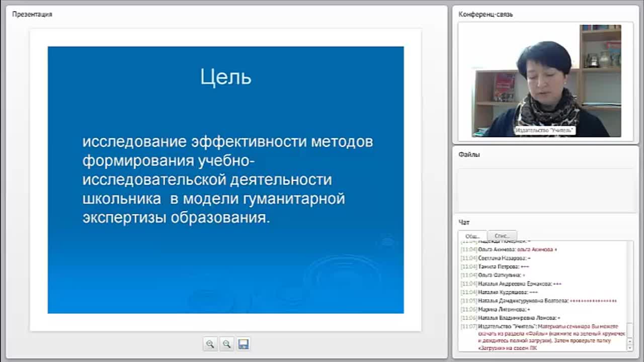Save the presentation with the floppy disk icon
Image resolution: width=644 pixels, height=362 pixels.
[x=244, y=344]
